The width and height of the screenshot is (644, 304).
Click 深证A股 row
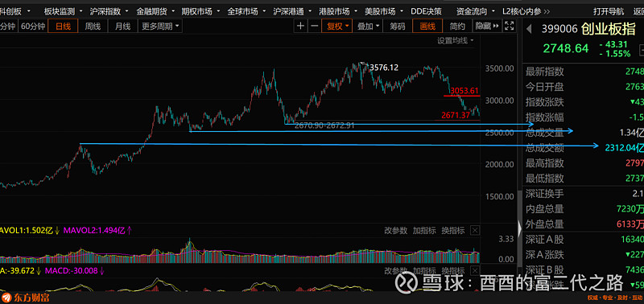click(x=584, y=239)
